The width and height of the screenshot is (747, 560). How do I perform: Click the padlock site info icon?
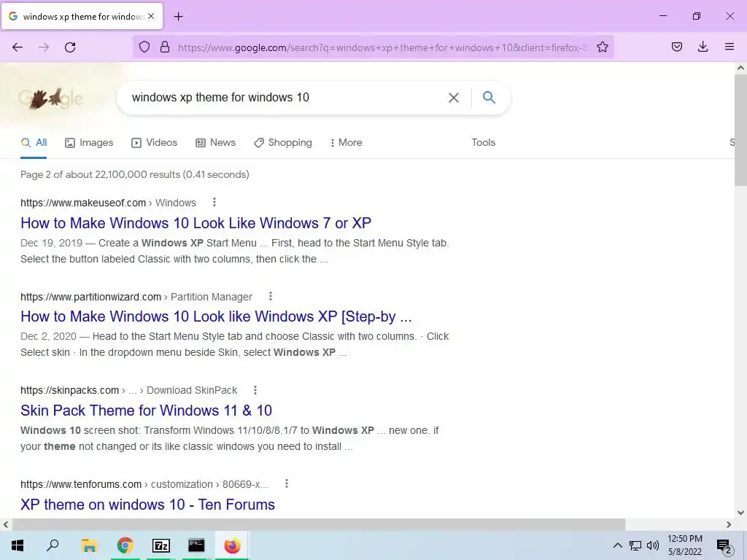165,47
